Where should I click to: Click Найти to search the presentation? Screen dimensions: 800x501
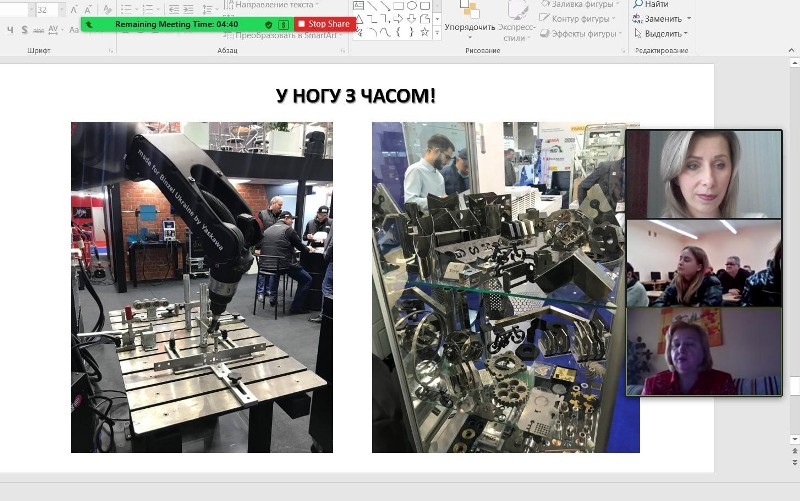[x=651, y=5]
